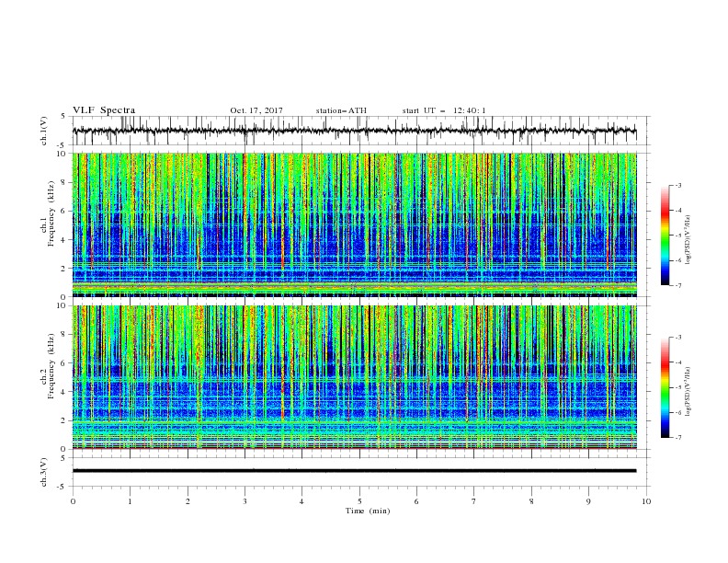The width and height of the screenshot is (728, 563).
Task: Click the ch.2 Frequency (kHz) axis label
Action: click(x=48, y=366)
